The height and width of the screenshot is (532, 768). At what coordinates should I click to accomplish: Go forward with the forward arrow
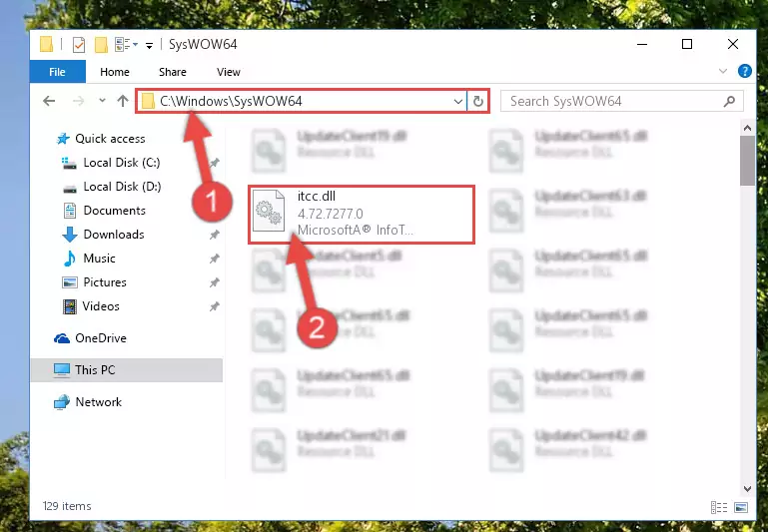(78, 102)
